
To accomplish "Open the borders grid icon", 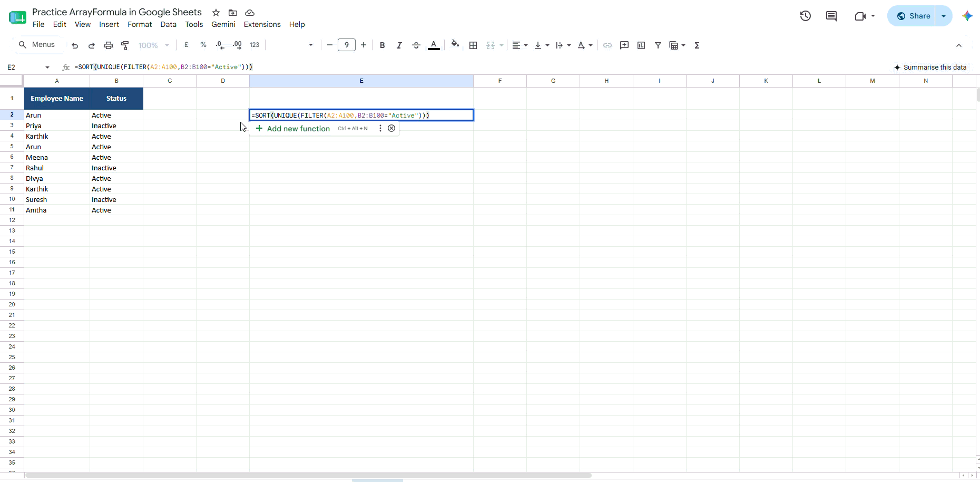I will (473, 45).
